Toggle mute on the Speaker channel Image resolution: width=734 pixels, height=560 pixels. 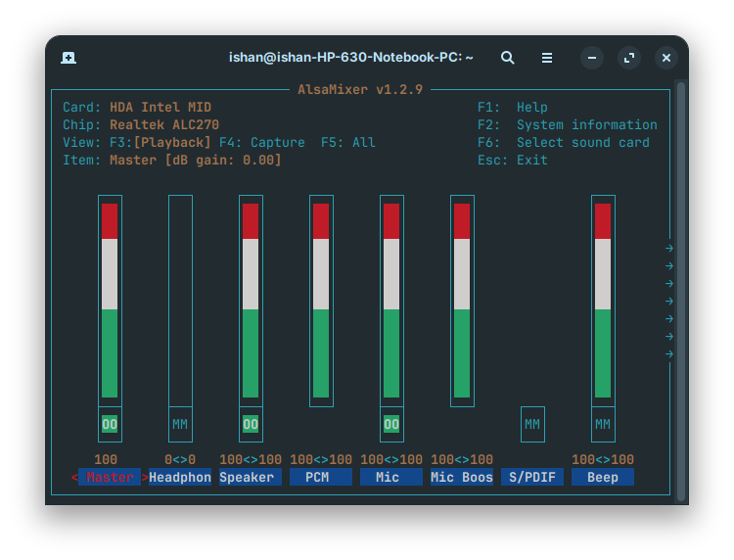[251, 424]
